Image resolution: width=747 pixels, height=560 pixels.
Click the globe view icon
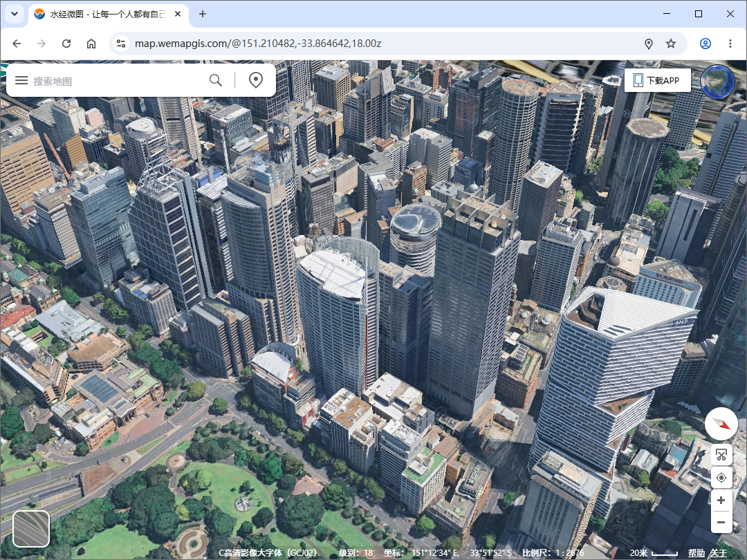[717, 82]
